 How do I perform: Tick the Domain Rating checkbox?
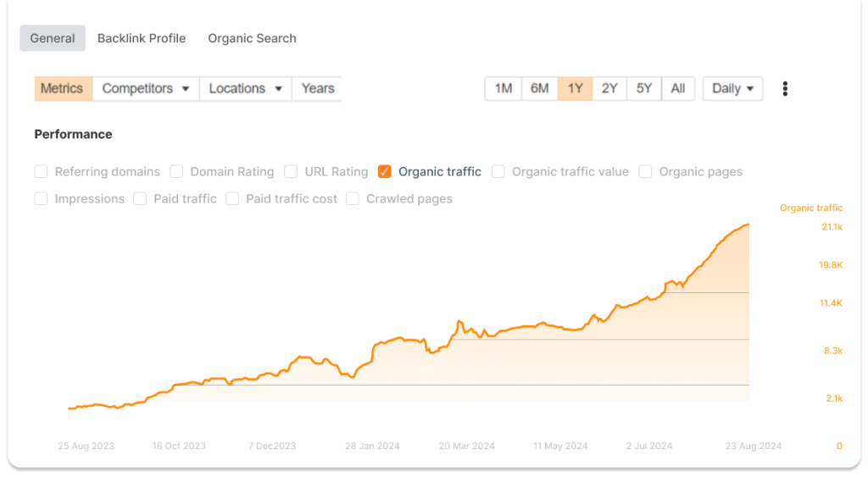[176, 171]
